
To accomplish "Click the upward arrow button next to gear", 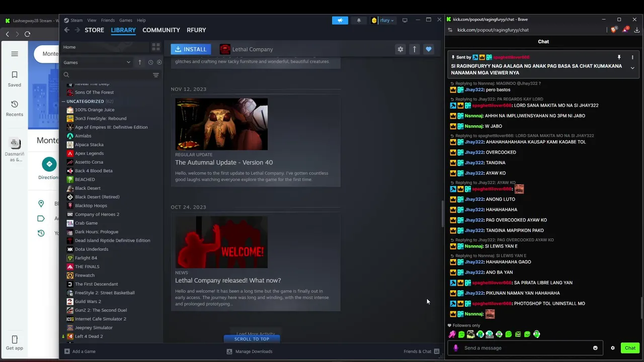I will coord(415,49).
